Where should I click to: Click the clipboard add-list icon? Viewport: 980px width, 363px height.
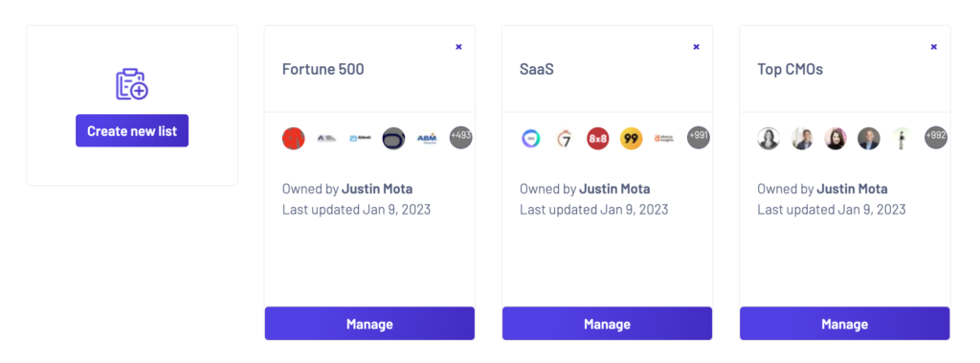[132, 84]
